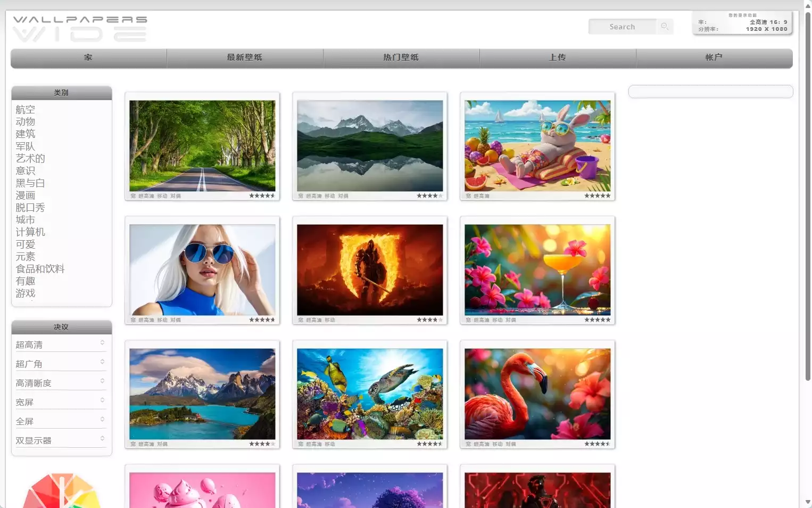812x508 pixels.
Task: Open the 帐户 account tab
Action: point(714,58)
